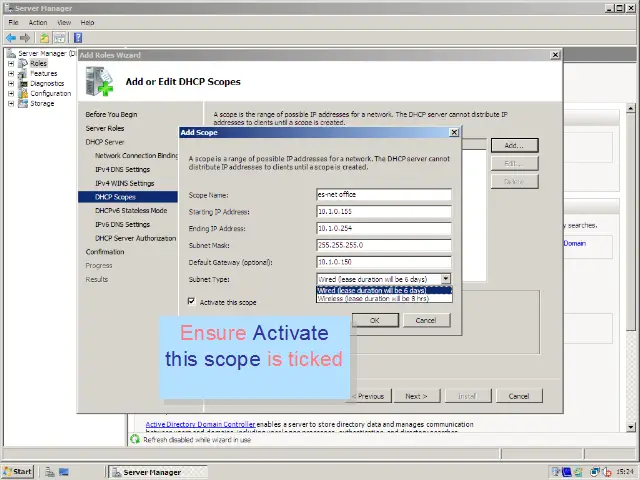Go to the IPv4 DNS Settings wizard step
The height and width of the screenshot is (480, 640).
122,169
